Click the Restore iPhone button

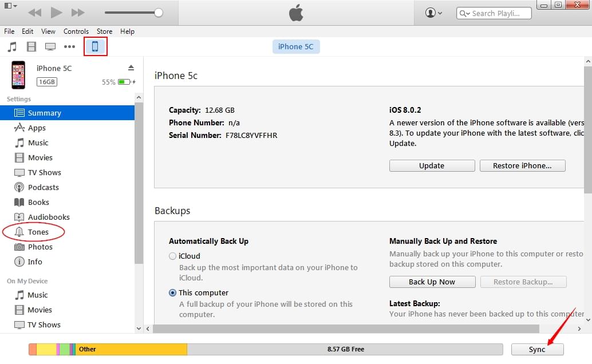click(522, 166)
